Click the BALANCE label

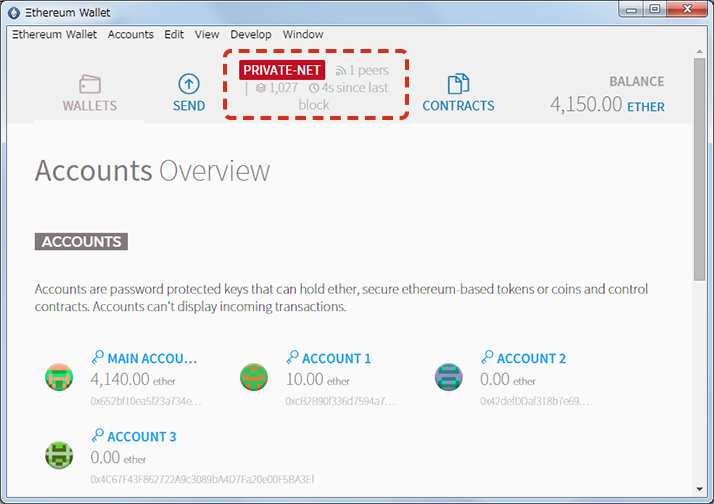637,81
